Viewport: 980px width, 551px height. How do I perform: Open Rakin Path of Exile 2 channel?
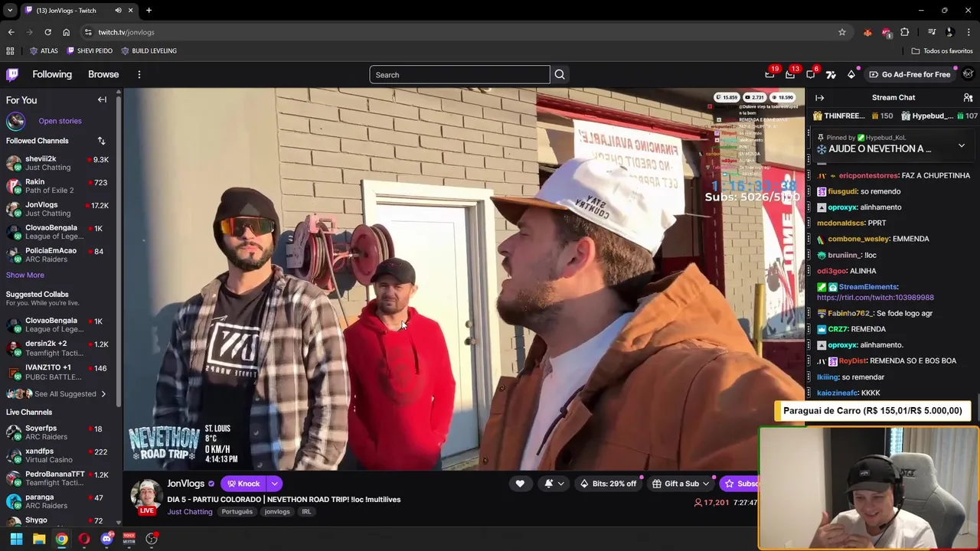click(59, 186)
